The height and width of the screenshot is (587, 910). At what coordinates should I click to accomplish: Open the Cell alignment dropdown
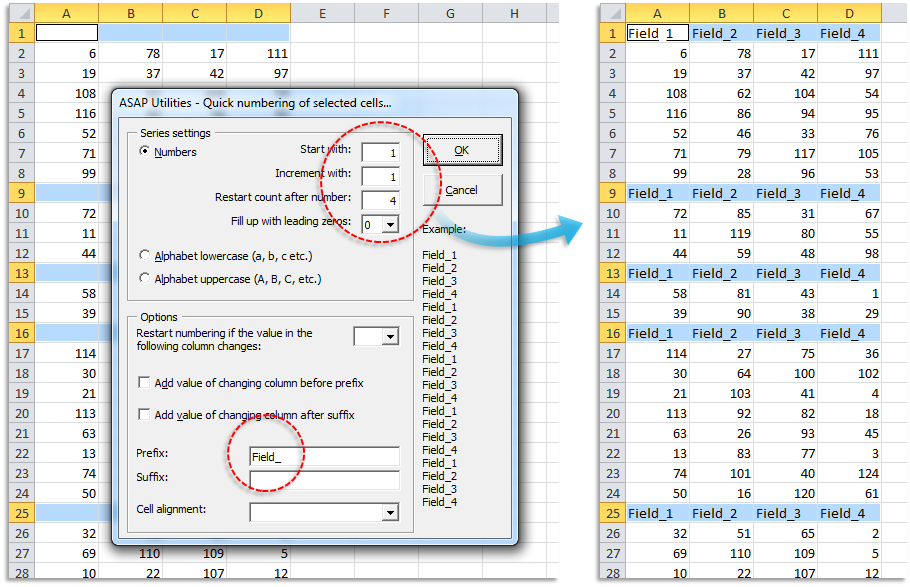click(x=391, y=512)
